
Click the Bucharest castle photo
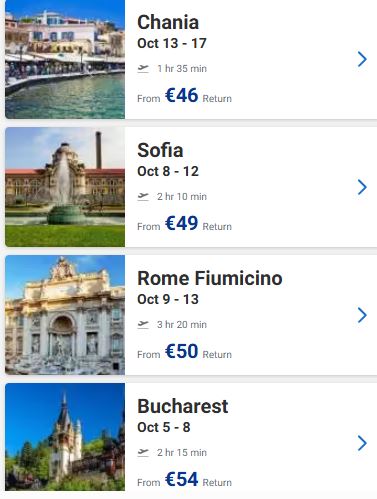point(65,437)
